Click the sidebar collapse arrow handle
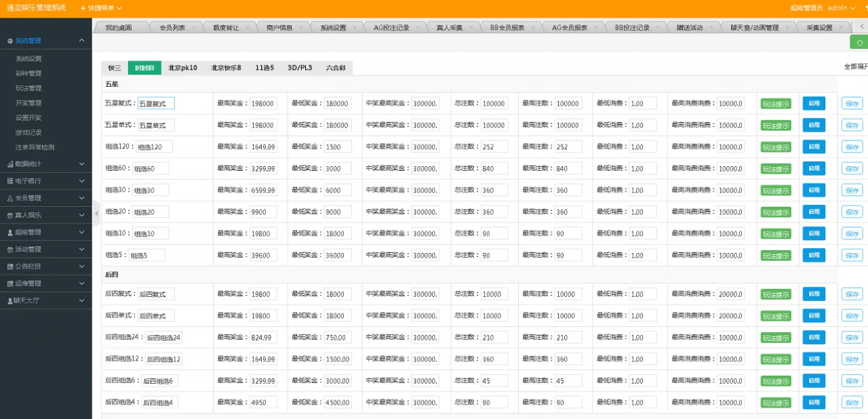Image resolution: width=868 pixels, height=419 pixels. (96, 213)
